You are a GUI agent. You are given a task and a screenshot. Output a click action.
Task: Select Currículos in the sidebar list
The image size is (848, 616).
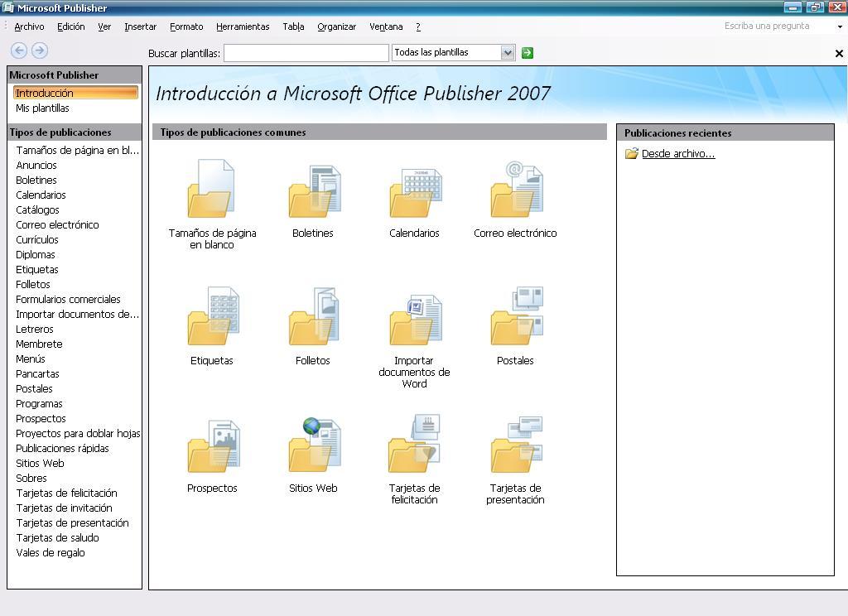[x=36, y=239]
